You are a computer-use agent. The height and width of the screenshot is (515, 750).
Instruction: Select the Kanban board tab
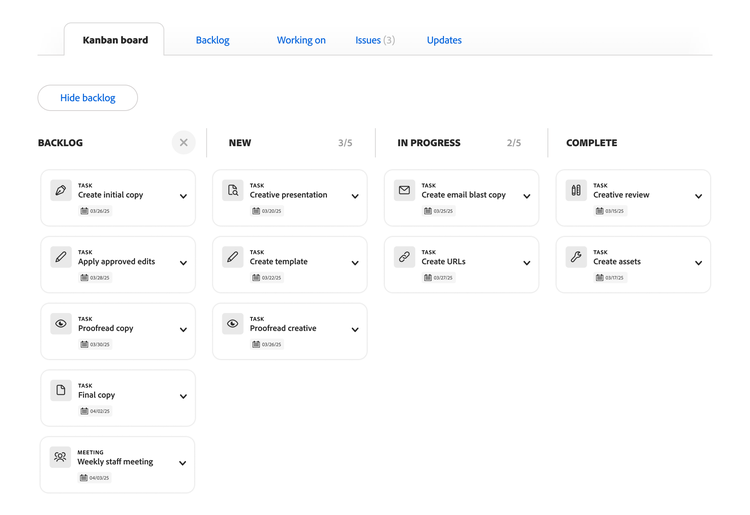coord(115,40)
